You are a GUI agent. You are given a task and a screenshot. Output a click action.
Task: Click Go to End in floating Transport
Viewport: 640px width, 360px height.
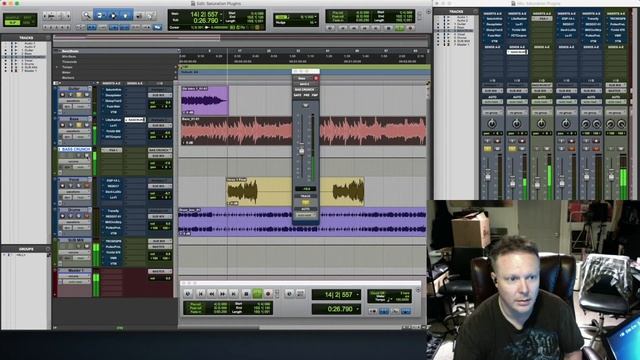pos(233,293)
